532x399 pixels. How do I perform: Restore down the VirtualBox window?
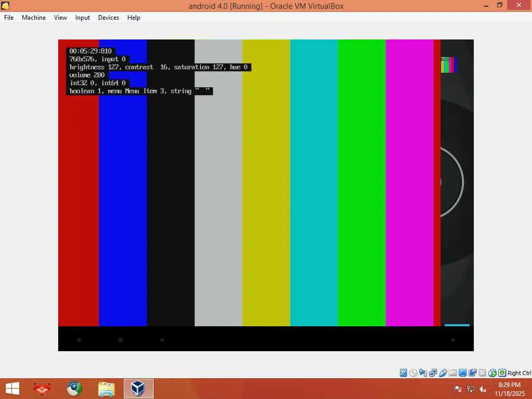click(x=499, y=5)
